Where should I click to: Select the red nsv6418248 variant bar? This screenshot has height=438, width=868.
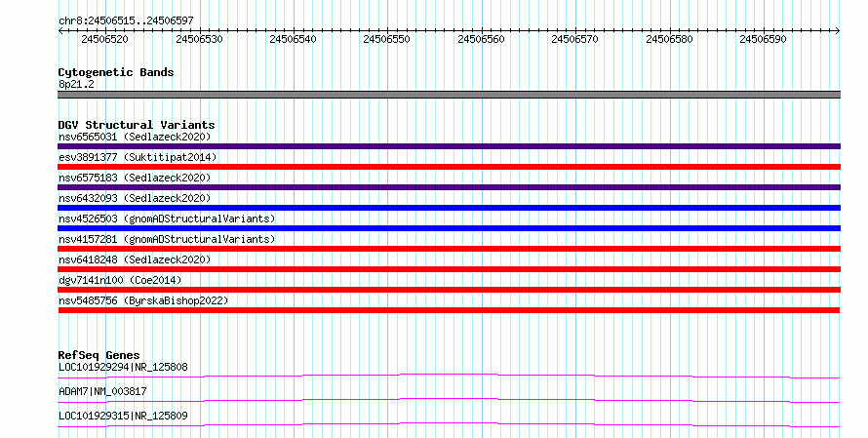click(449, 269)
